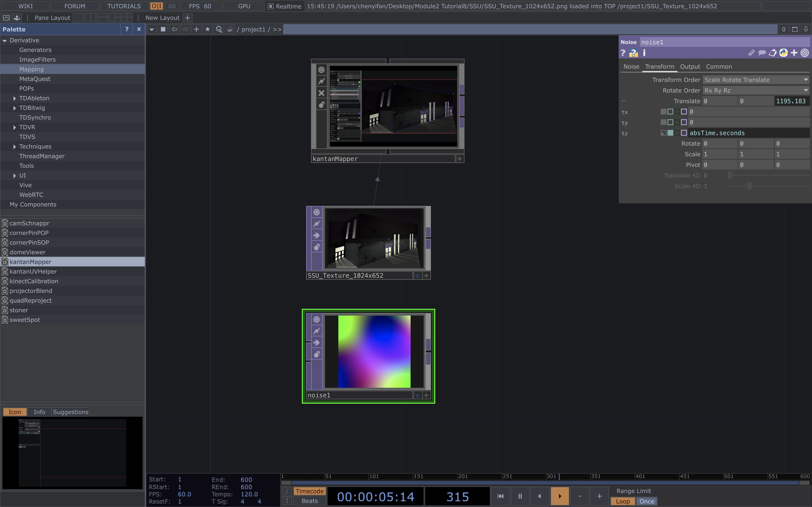Click the bypass X flag on kantanMapper
This screenshot has width=812, height=507.
(321, 93)
